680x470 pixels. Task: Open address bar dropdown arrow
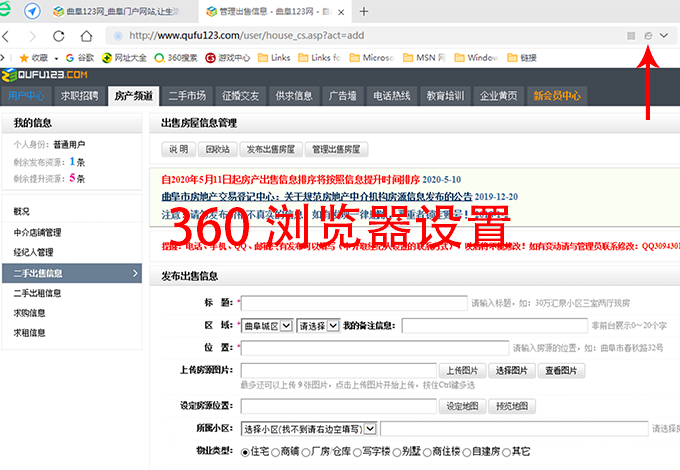pos(665,35)
